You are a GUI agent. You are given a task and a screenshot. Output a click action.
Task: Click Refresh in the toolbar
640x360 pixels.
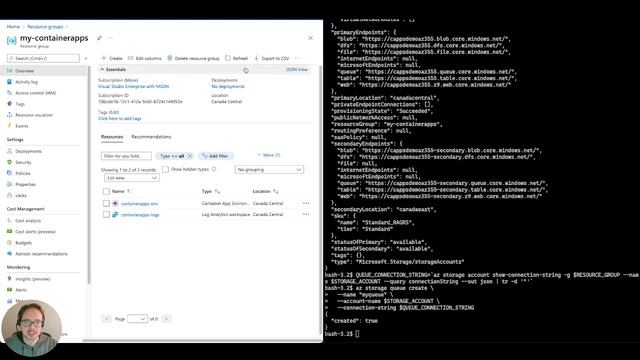click(x=236, y=58)
